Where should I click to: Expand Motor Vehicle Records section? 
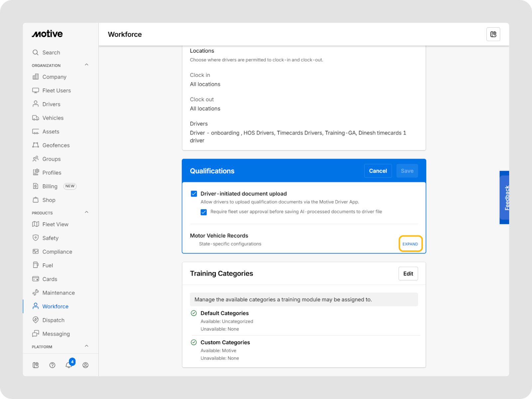pyautogui.click(x=410, y=244)
